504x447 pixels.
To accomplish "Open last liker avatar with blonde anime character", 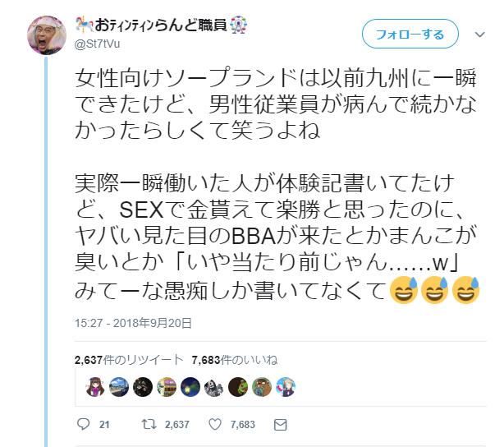I will pyautogui.click(x=286, y=386).
